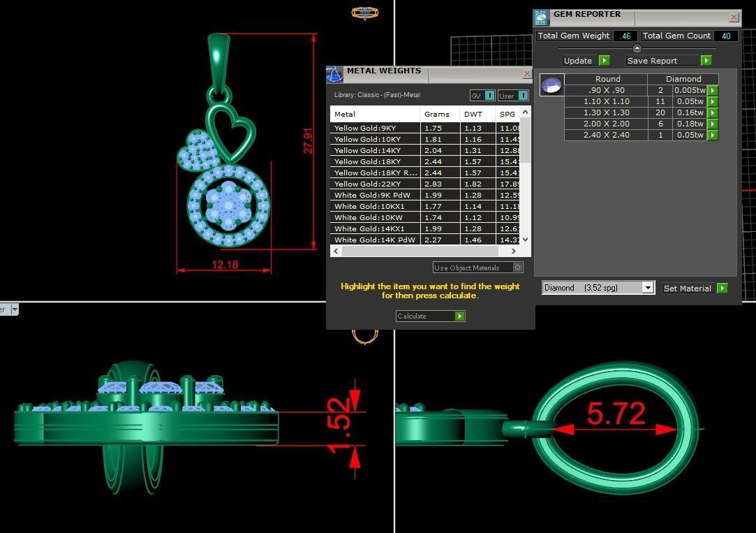Image resolution: width=756 pixels, height=533 pixels.
Task: Click the Total Gem Weight value .46
Action: (x=626, y=36)
